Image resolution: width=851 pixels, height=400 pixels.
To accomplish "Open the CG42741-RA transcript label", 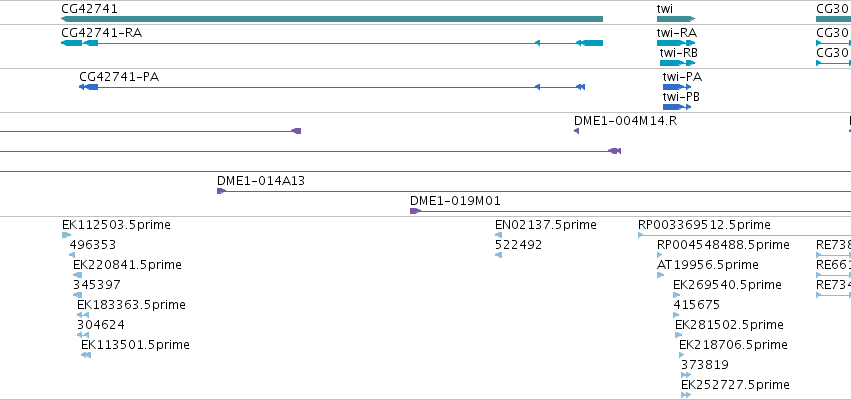I will [x=101, y=33].
